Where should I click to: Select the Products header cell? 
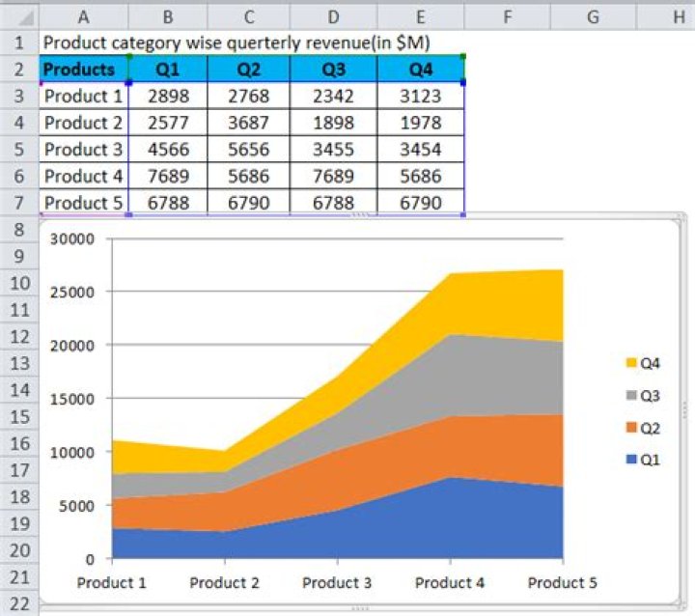point(85,70)
